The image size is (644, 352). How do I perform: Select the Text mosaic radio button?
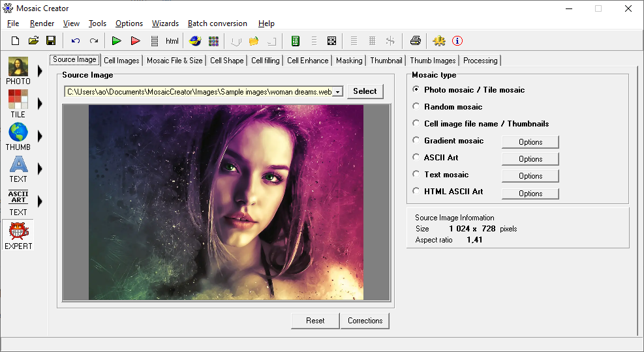point(416,174)
